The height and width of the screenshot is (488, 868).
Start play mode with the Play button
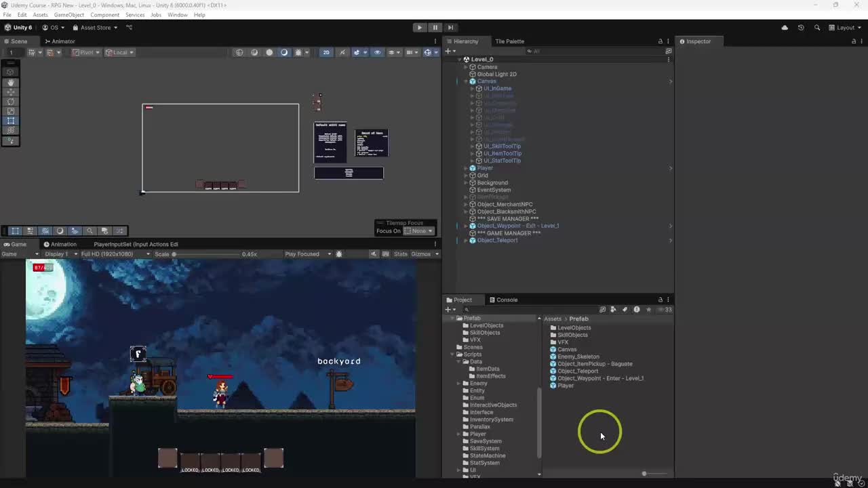[419, 28]
